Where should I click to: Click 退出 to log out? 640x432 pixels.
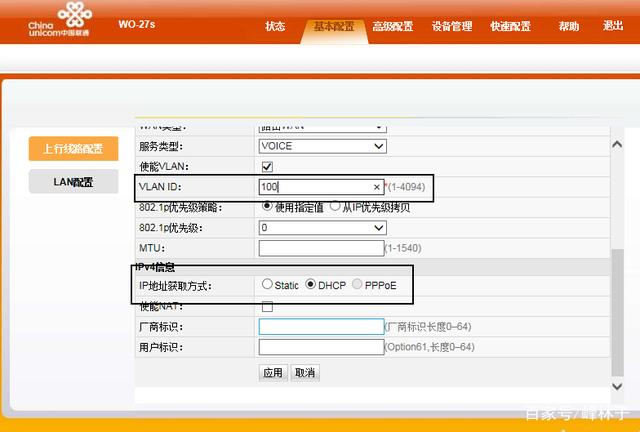tap(613, 26)
